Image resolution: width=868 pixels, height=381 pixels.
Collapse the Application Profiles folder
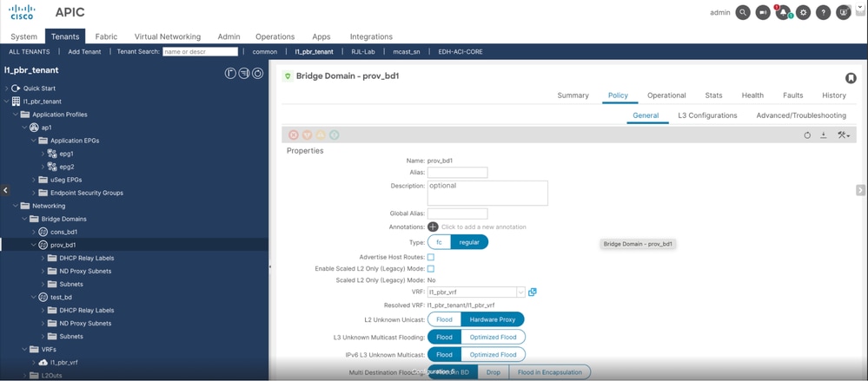16,115
